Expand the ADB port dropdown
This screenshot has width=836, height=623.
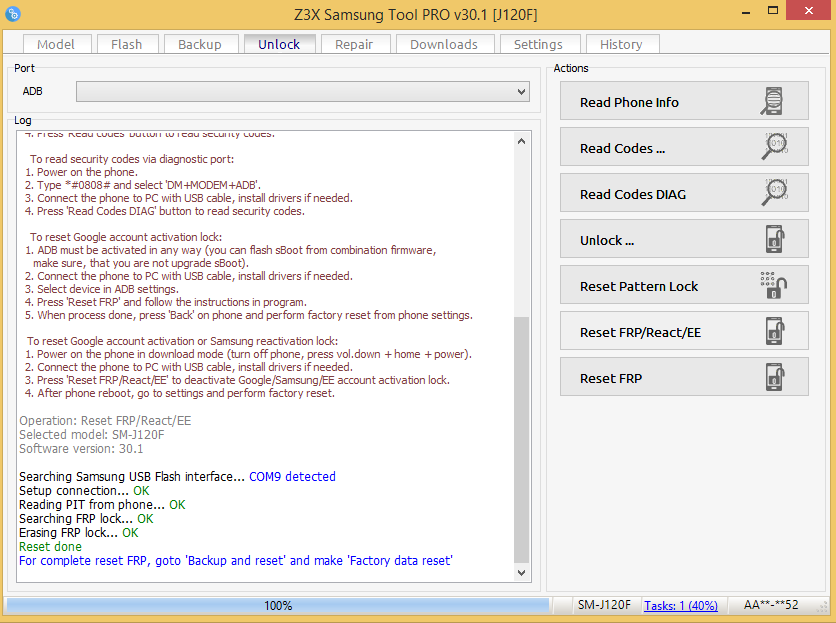point(521,92)
